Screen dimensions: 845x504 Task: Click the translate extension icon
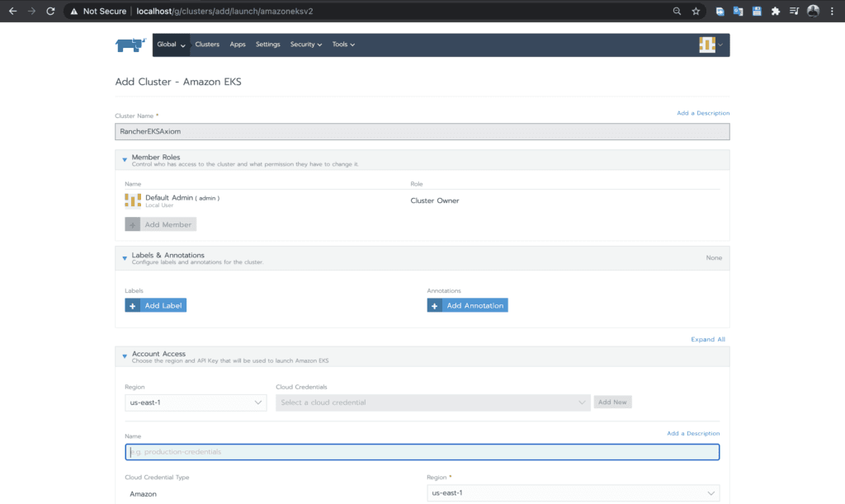click(x=739, y=11)
